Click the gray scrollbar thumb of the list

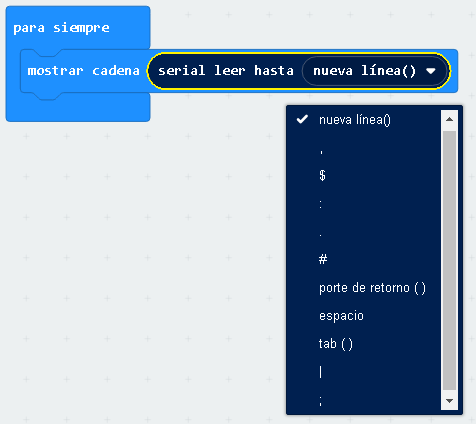click(x=449, y=260)
